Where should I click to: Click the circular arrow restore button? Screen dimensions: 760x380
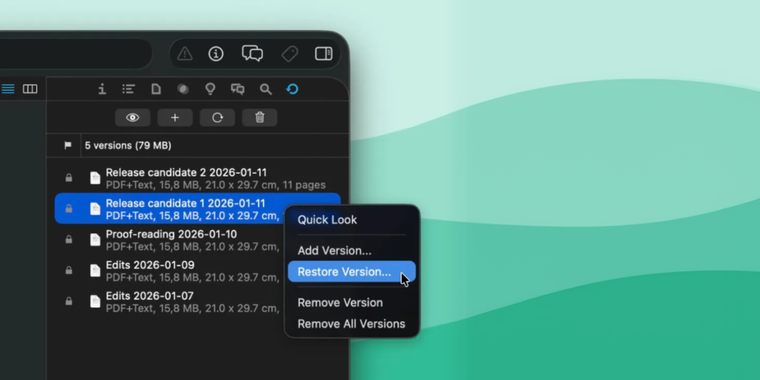click(x=217, y=118)
